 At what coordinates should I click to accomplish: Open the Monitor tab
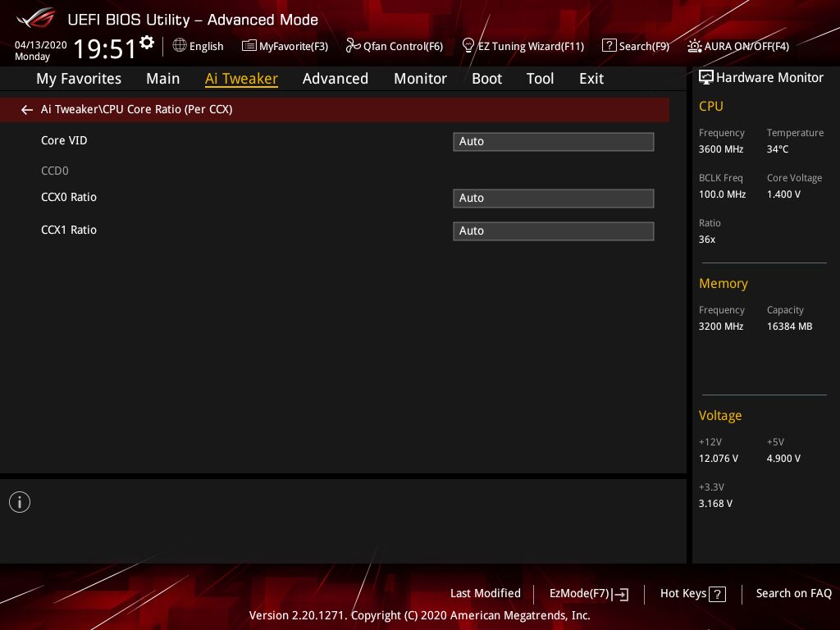click(x=420, y=79)
